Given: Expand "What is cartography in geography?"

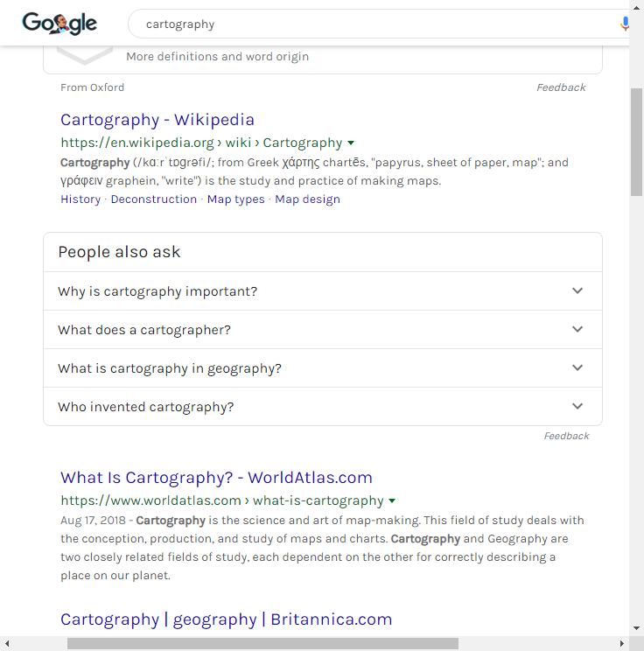Looking at the screenshot, I should click(x=323, y=368).
